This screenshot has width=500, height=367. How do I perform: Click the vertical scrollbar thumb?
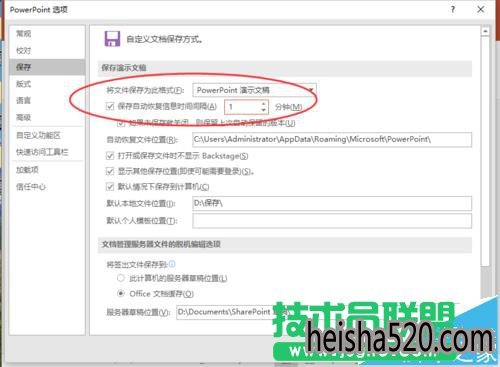(485, 151)
